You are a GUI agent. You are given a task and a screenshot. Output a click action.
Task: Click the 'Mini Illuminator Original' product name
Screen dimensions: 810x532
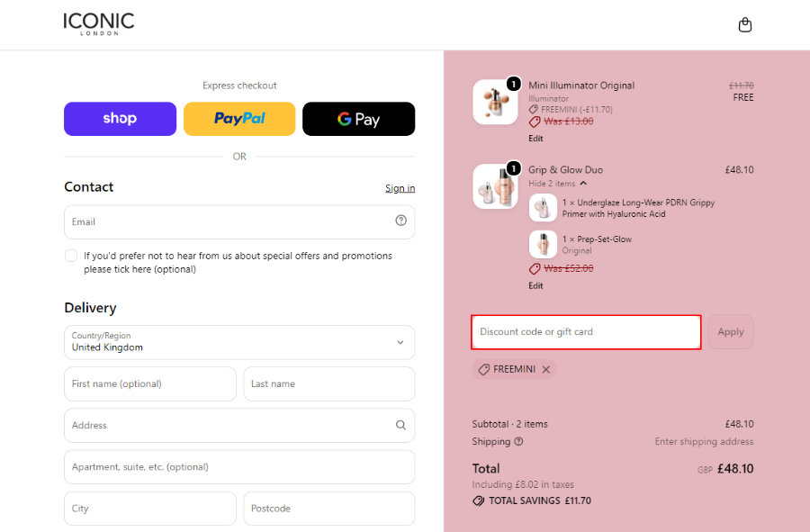[581, 86]
